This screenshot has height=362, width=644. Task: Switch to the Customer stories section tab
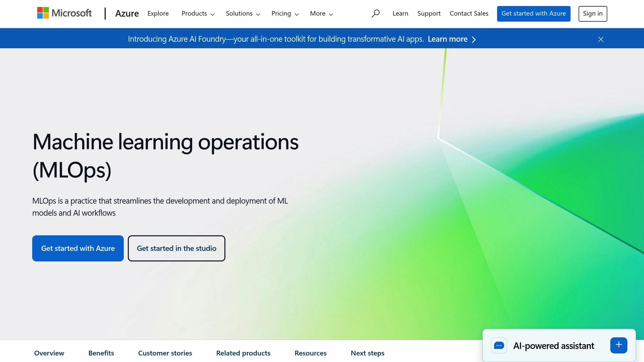coord(165,353)
